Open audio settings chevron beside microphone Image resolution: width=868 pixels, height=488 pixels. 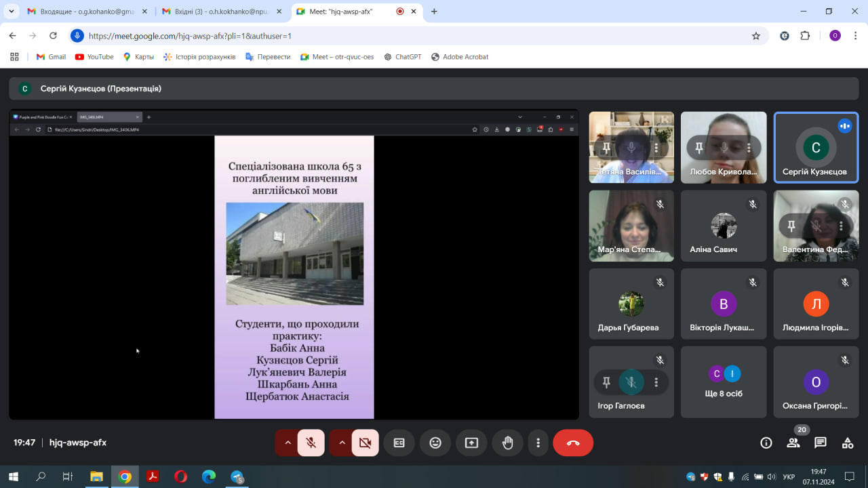(288, 443)
